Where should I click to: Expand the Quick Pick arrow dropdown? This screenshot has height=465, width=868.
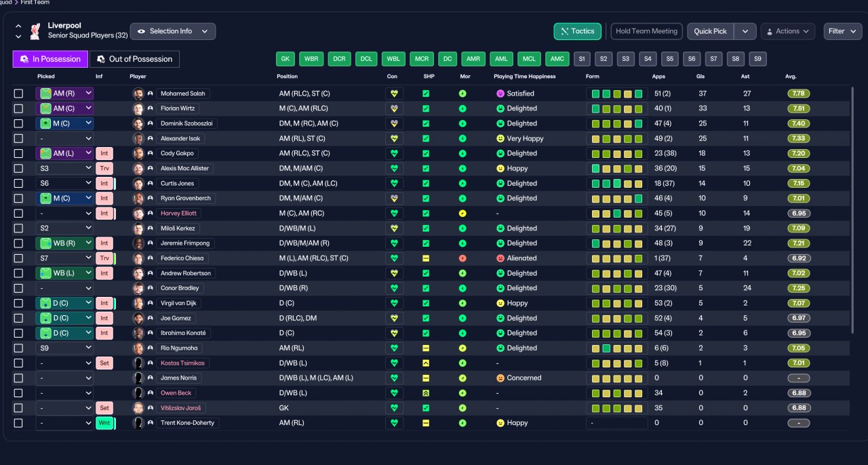tap(745, 31)
